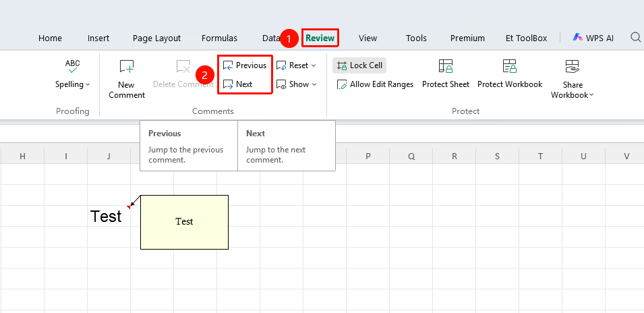Toggle the Lock Cell button
644x313 pixels.
click(359, 65)
